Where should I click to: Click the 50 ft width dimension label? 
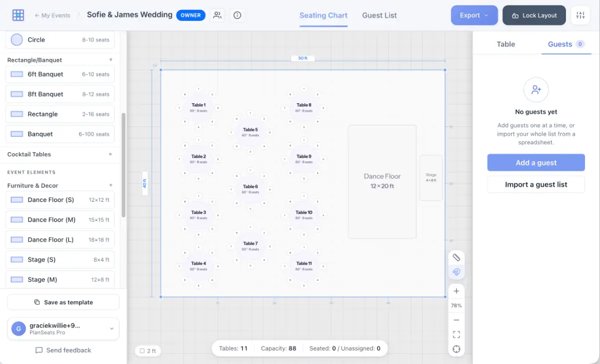click(303, 58)
